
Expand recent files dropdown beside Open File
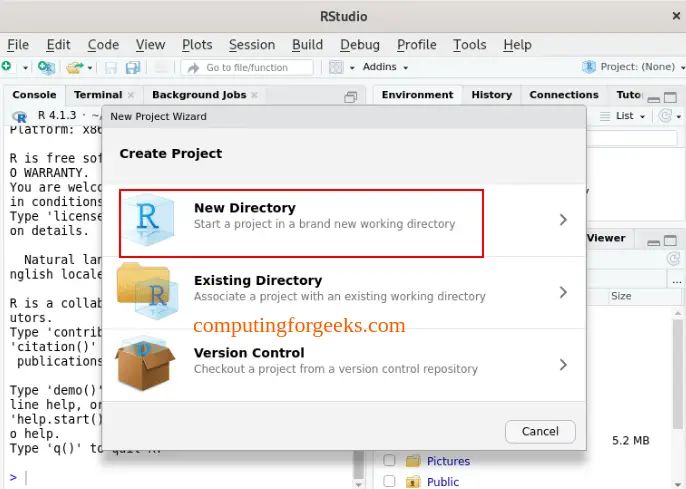(90, 68)
